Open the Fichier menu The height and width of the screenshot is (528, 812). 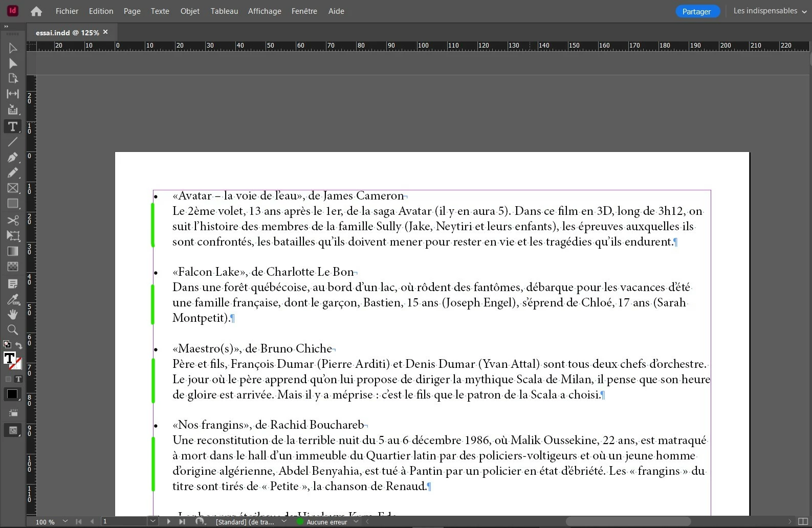pos(67,11)
